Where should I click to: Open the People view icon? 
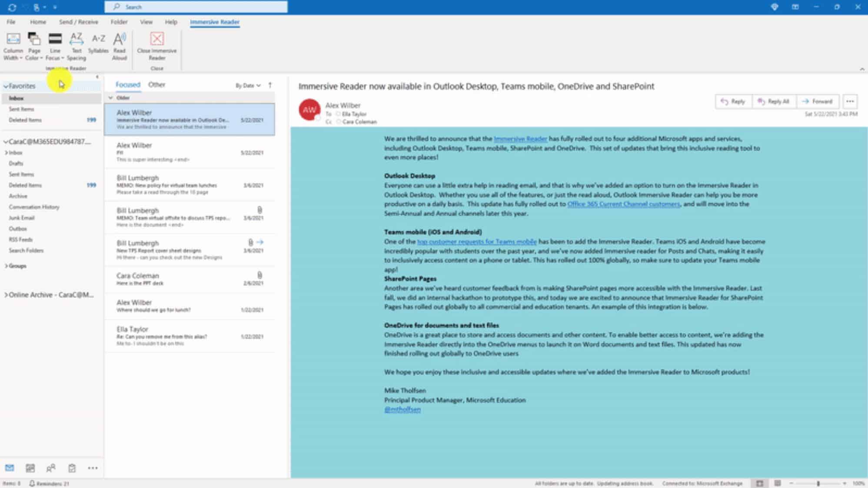(x=51, y=468)
